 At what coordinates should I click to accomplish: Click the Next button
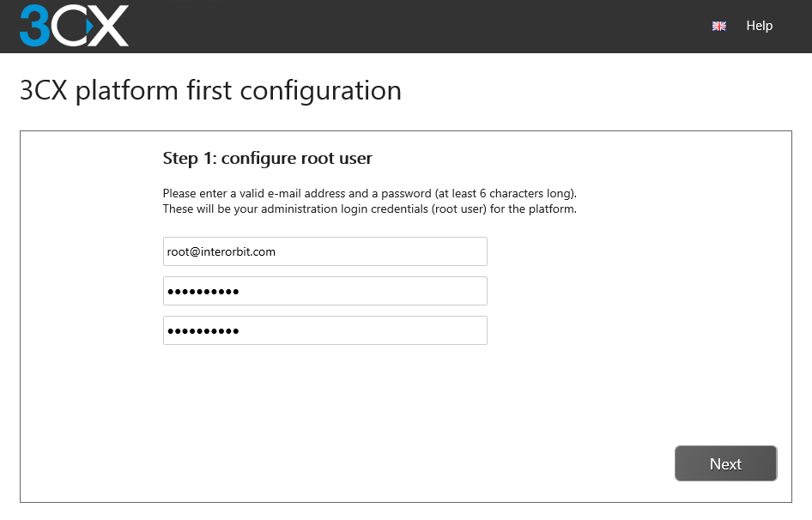click(x=725, y=463)
